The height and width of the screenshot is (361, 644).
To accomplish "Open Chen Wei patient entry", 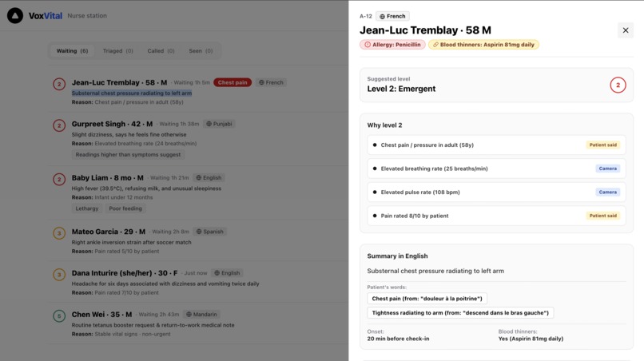I will click(x=197, y=323).
